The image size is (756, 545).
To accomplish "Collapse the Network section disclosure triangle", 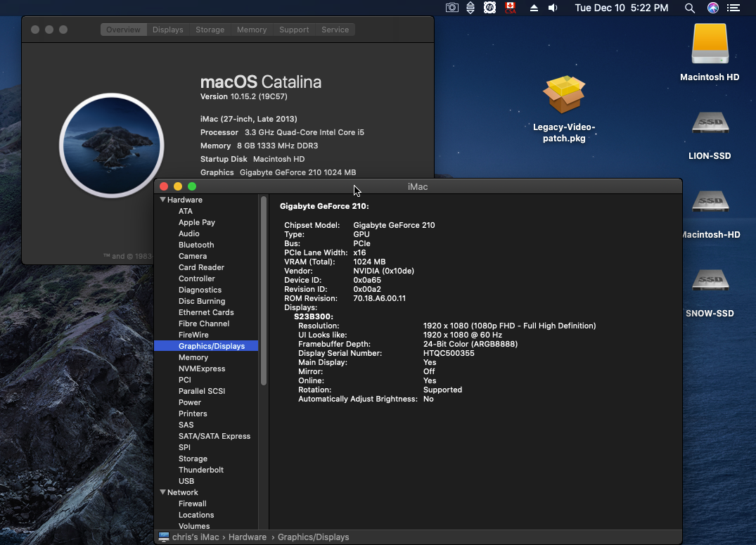I will pos(162,492).
